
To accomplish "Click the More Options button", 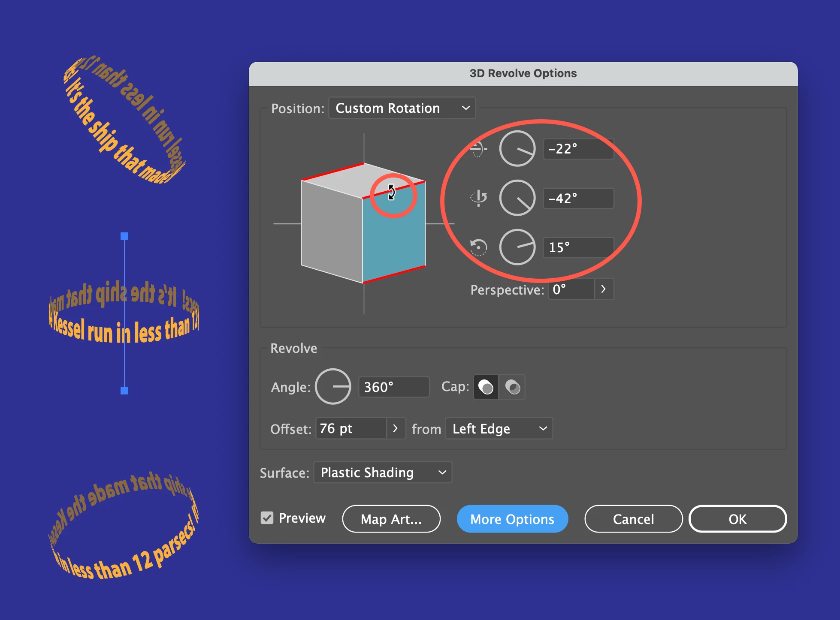I will pos(512,519).
